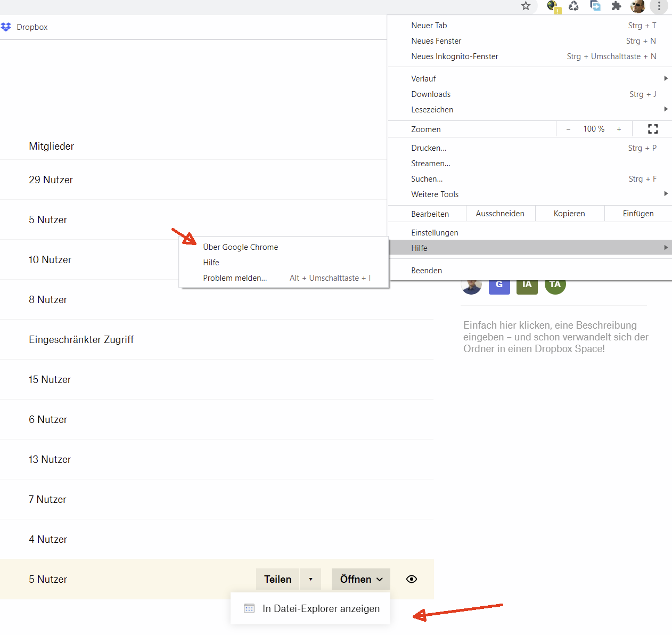The width and height of the screenshot is (672, 635).
Task: Select the 29 Nutzer row
Action: 193,180
